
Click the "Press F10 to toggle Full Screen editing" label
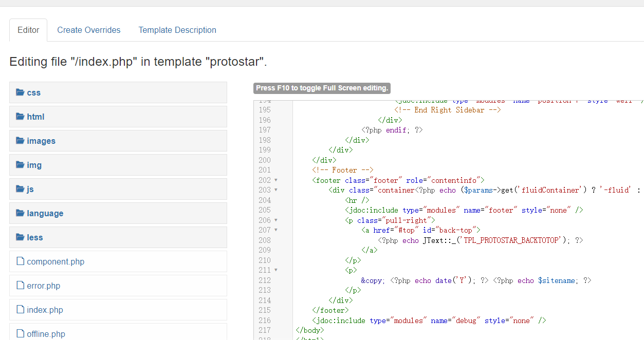tap(322, 88)
